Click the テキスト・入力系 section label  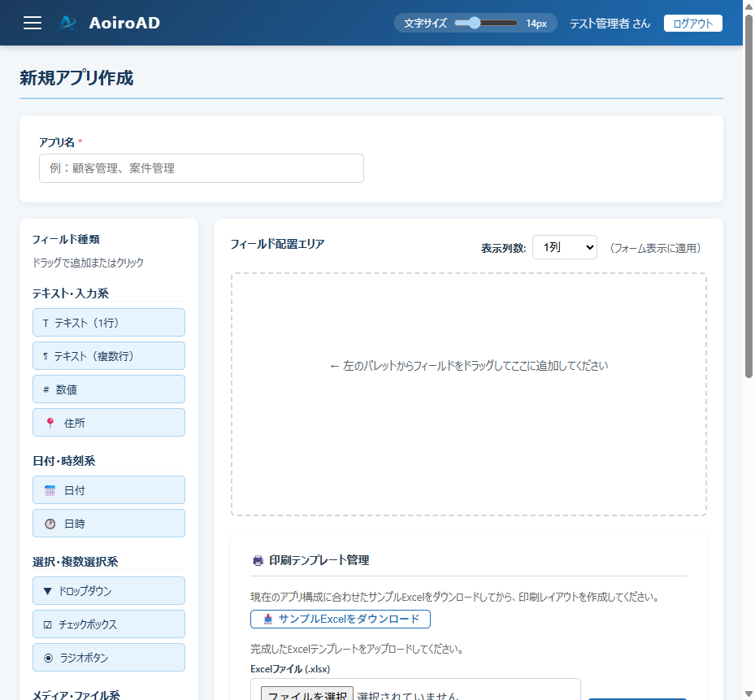71,293
